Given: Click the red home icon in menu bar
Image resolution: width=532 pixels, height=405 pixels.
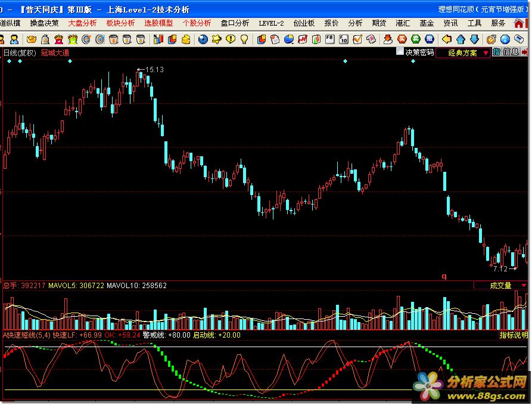Looking at the screenshot, I should [x=518, y=23].
